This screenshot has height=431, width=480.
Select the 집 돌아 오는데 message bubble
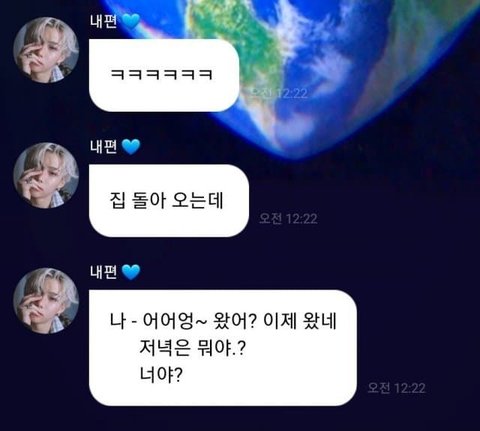pyautogui.click(x=169, y=201)
